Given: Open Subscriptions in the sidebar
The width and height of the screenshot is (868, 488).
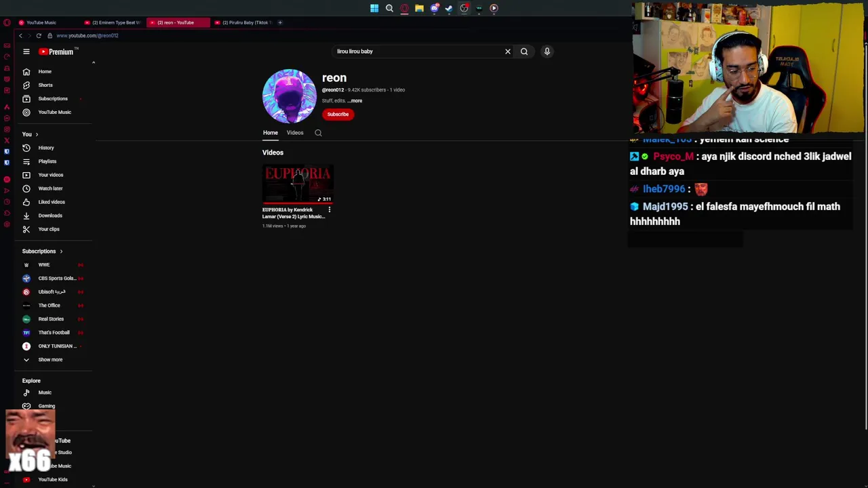Looking at the screenshot, I should (52, 98).
